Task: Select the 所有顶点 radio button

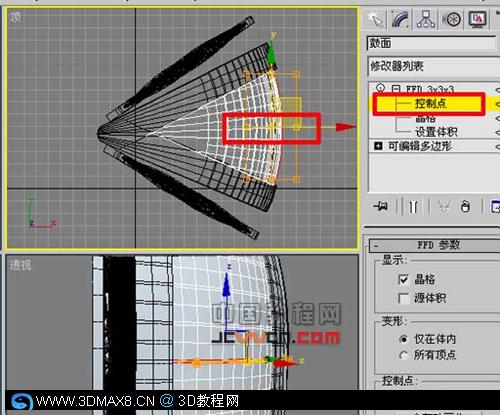Action: click(x=404, y=355)
